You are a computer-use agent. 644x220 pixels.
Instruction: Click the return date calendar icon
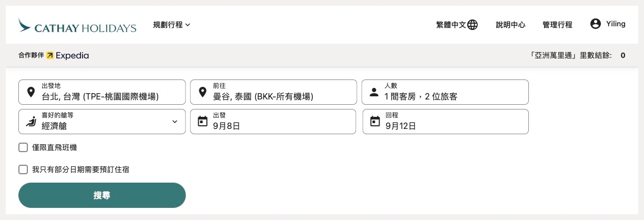pyautogui.click(x=375, y=122)
